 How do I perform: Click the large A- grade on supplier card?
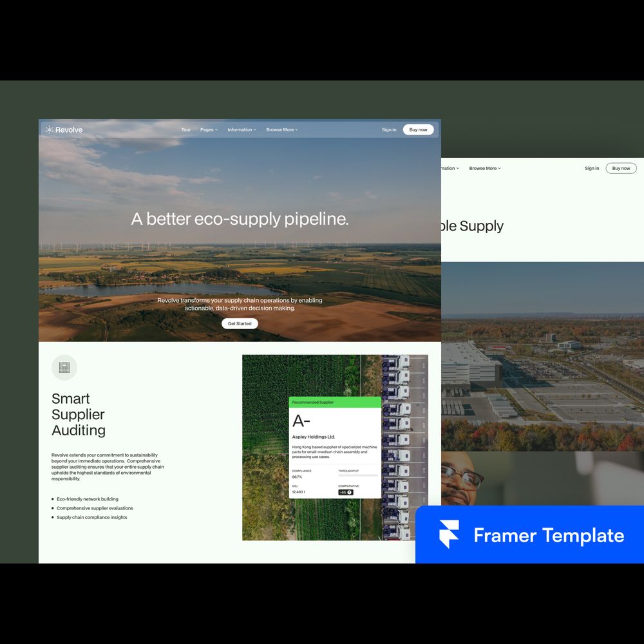click(301, 421)
